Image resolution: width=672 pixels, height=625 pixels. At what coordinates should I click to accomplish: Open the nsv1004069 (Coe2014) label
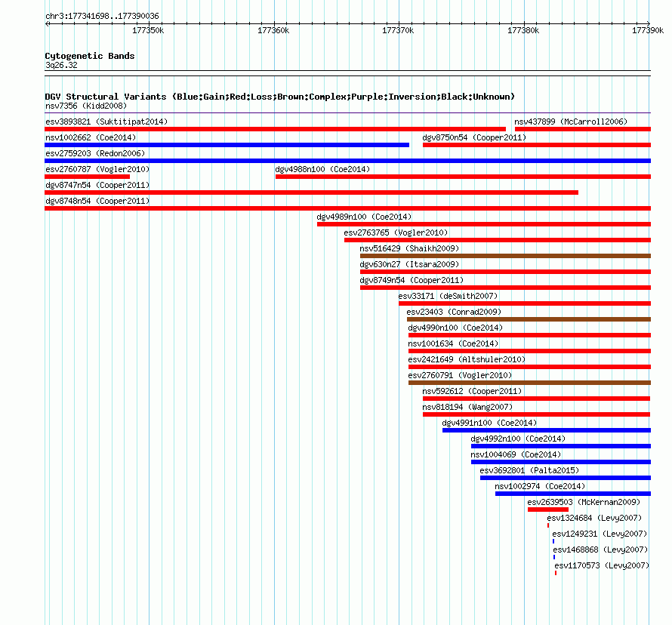pyautogui.click(x=516, y=454)
